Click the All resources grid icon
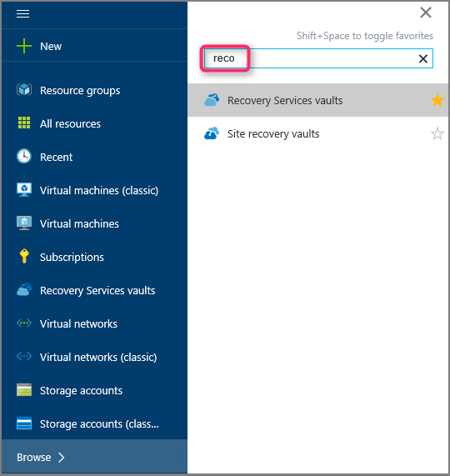Viewport: 450px width, 476px height. click(24, 123)
